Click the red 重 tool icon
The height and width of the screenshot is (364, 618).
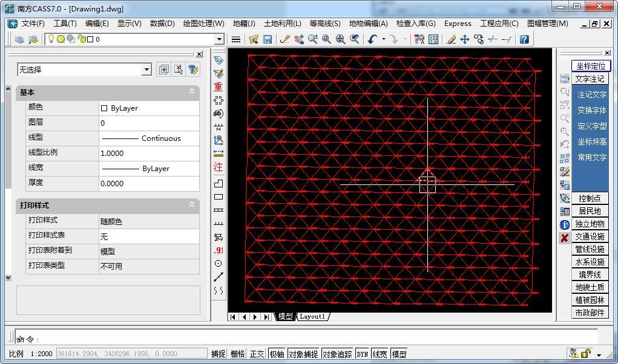219,86
